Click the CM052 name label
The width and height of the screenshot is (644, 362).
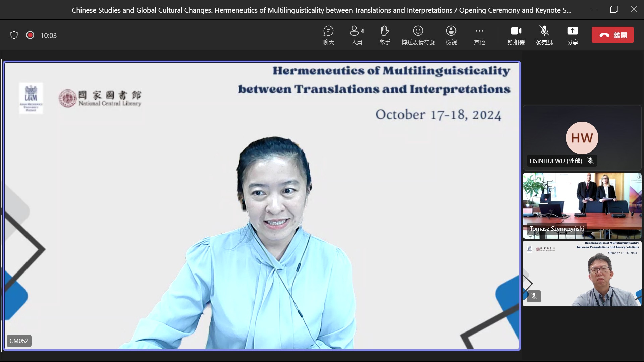(19, 341)
